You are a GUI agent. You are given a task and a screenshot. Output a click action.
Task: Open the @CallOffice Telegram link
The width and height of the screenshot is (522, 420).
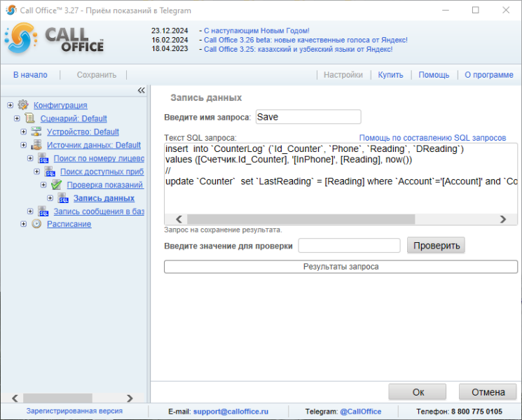pyautogui.click(x=361, y=412)
